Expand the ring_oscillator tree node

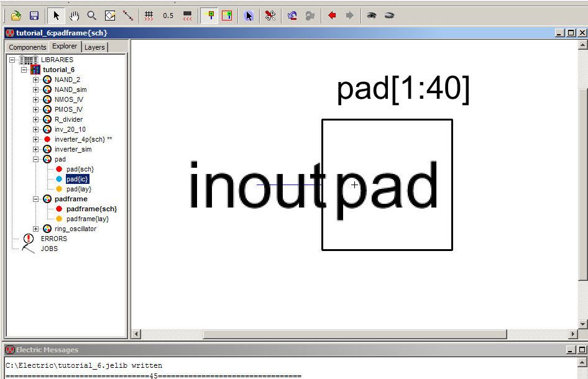point(35,229)
